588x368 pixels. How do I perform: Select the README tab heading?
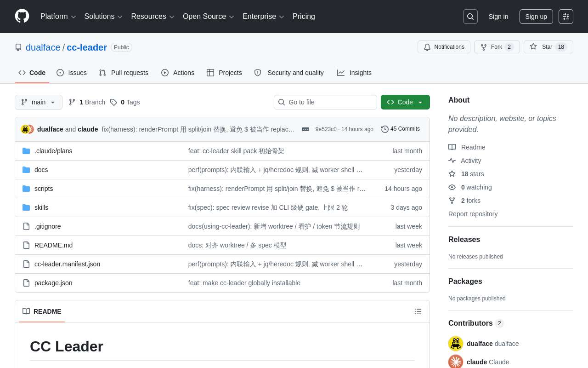click(42, 311)
